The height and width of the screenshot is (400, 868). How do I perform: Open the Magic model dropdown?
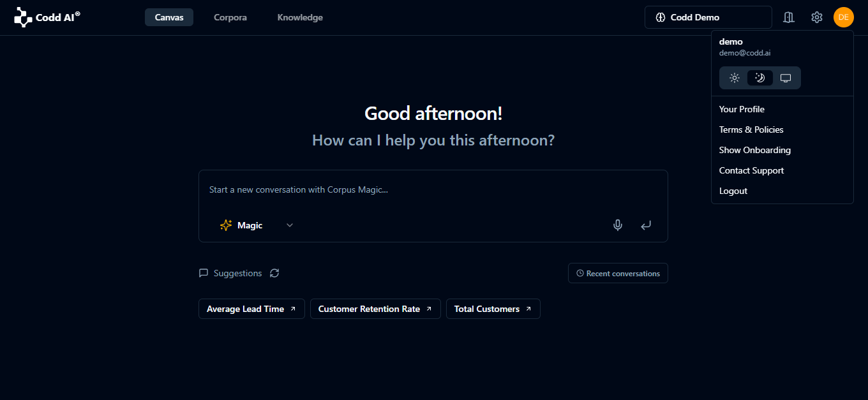(289, 225)
